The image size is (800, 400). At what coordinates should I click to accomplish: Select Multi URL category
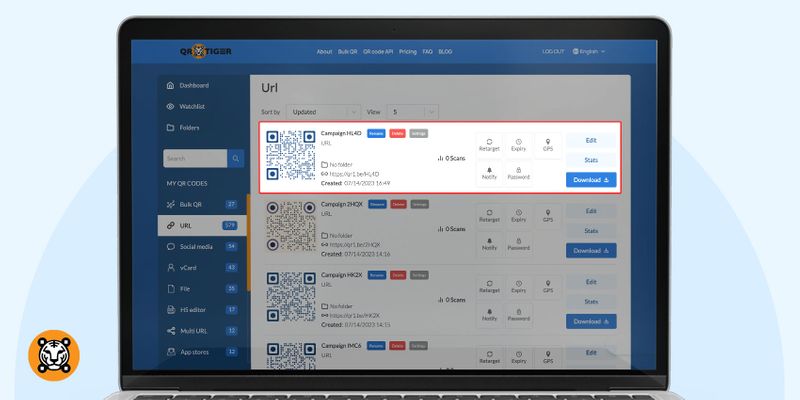(x=202, y=331)
